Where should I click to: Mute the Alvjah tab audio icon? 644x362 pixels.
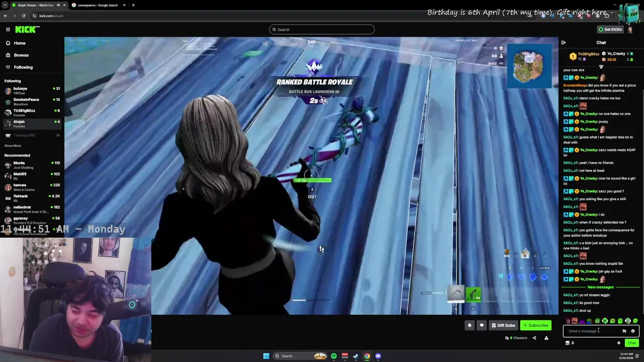[x=58, y=5]
